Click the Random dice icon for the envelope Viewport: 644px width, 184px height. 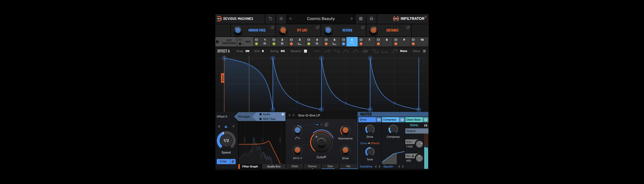[x=305, y=51]
